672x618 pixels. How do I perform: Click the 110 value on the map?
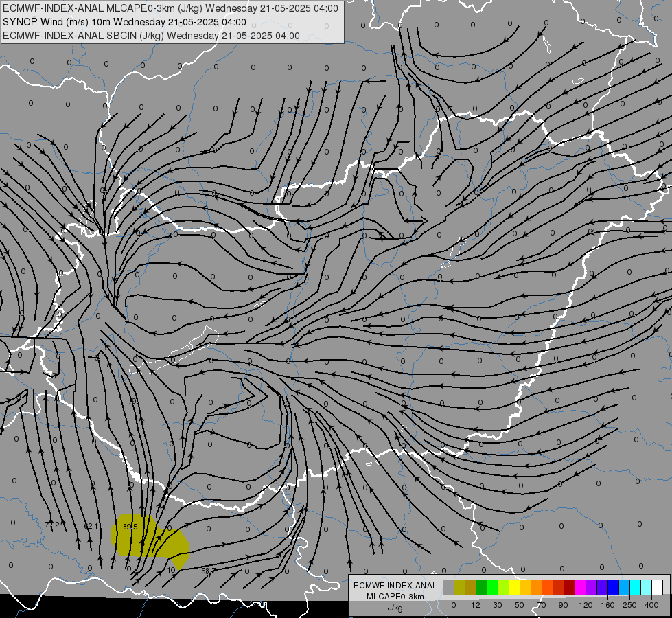pyautogui.click(x=170, y=570)
